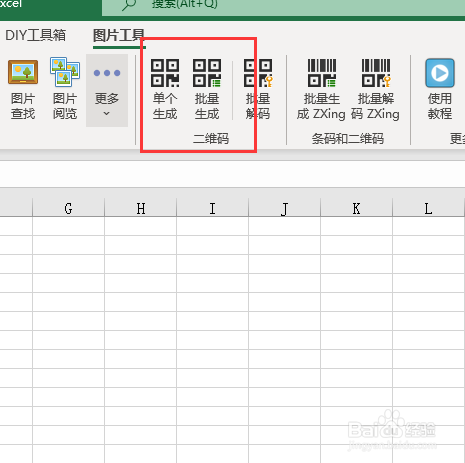Open the 图片阅览 picture browser tool
The height and width of the screenshot is (463, 465).
pos(65,89)
